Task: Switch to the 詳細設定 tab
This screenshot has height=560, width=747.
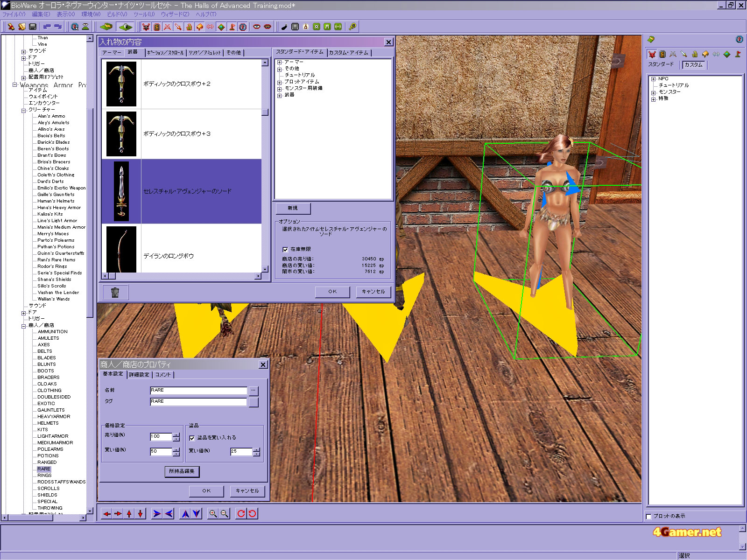Action: click(139, 375)
